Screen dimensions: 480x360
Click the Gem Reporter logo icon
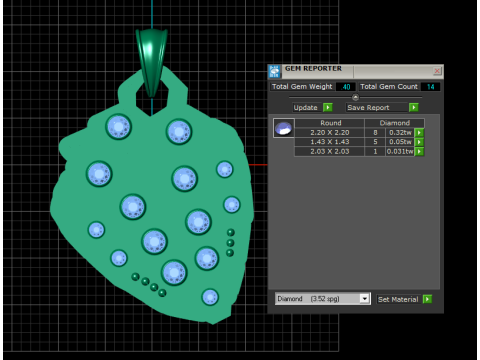point(274,71)
